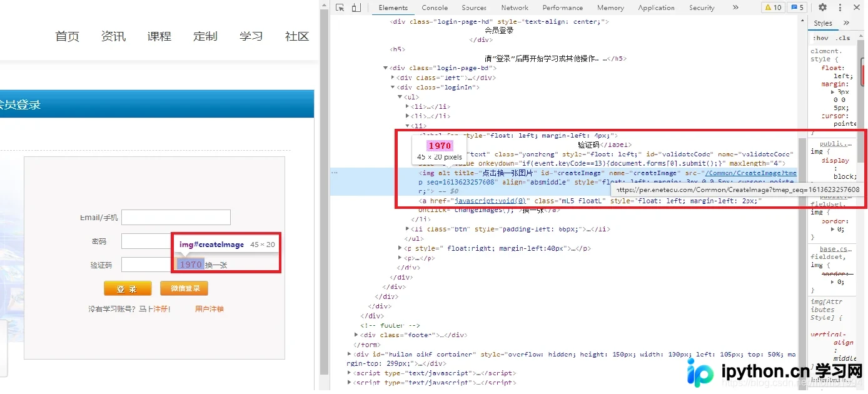868x394 pixels.
Task: Expand the huilan_qikf_container div node
Action: pyautogui.click(x=350, y=354)
